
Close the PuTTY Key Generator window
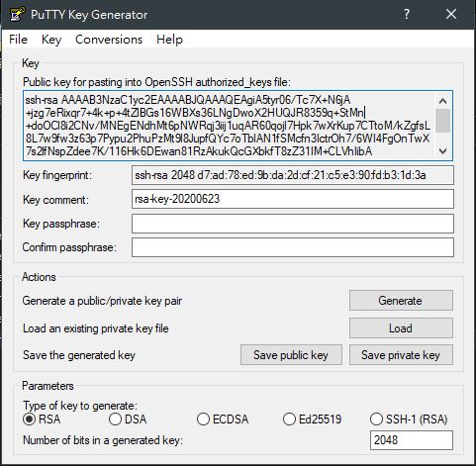coord(451,14)
